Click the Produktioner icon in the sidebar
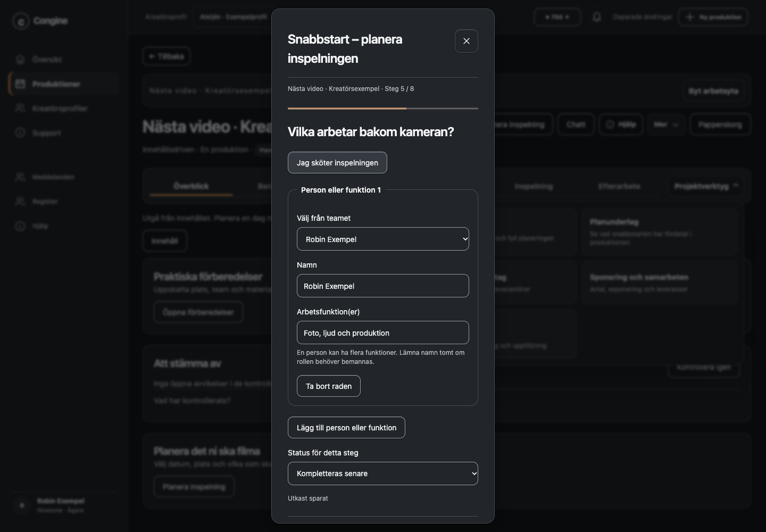The image size is (766, 532). tap(20, 84)
